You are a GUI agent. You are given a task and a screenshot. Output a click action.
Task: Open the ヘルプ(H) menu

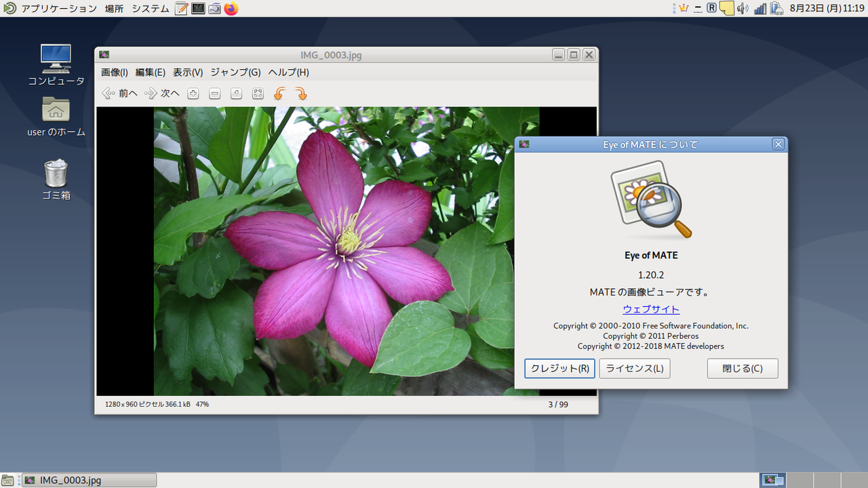pos(288,73)
